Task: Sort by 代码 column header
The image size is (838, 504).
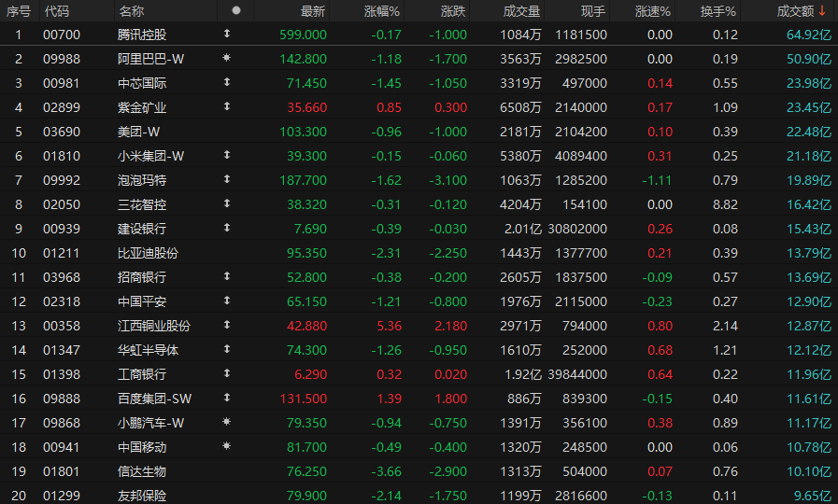Action: 57,11
